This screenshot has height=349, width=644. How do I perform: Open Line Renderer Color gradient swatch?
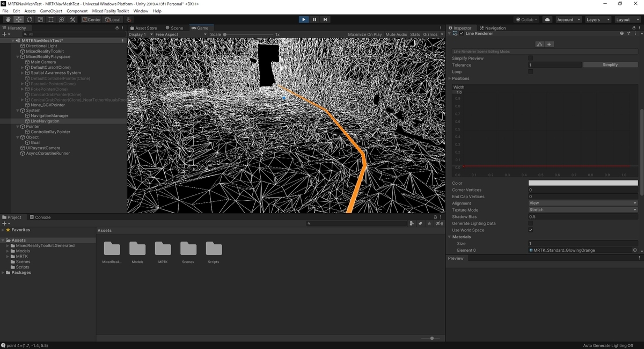click(x=583, y=183)
